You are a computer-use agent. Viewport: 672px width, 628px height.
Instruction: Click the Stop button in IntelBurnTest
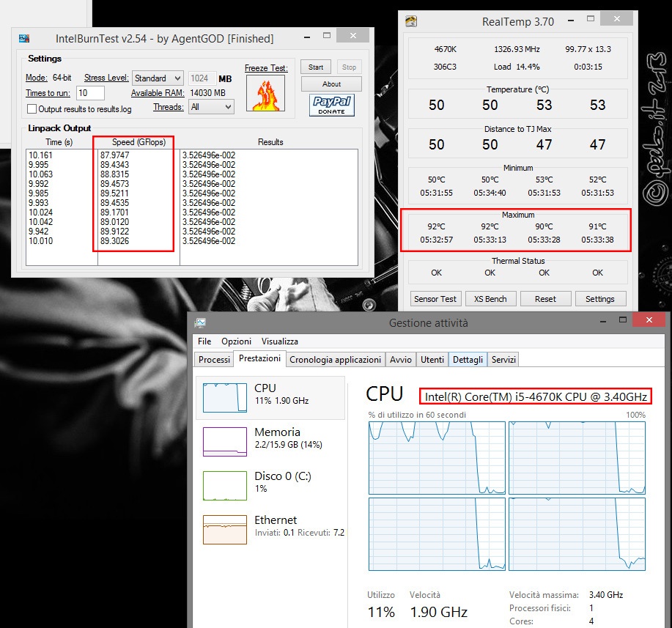coord(349,67)
